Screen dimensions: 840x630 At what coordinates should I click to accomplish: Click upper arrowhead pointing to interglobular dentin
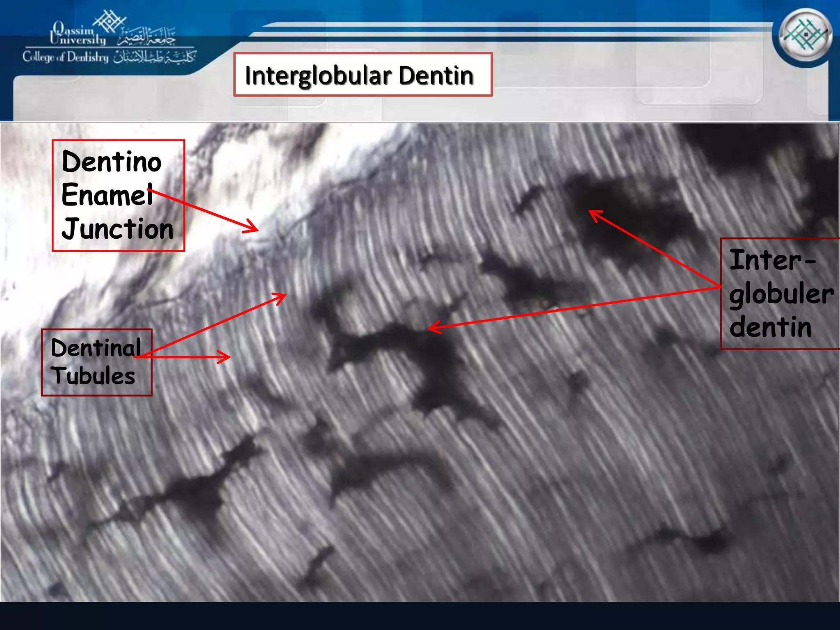click(593, 213)
